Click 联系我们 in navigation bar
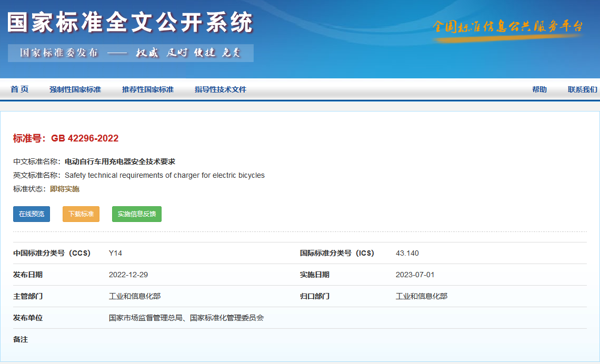The image size is (600, 364). click(582, 89)
